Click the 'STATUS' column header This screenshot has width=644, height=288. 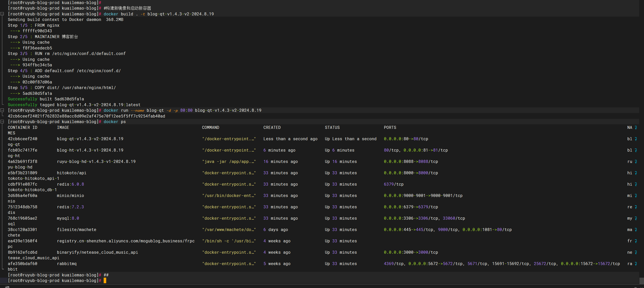tap(332, 128)
